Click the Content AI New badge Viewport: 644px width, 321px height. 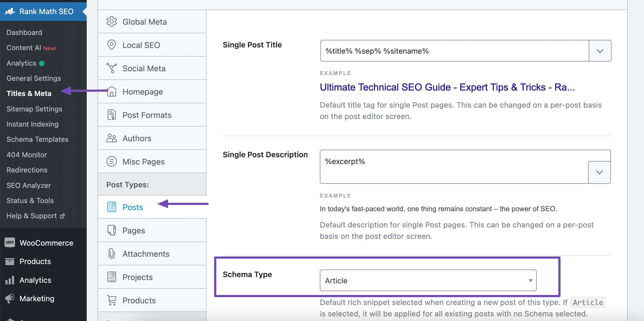click(x=50, y=47)
